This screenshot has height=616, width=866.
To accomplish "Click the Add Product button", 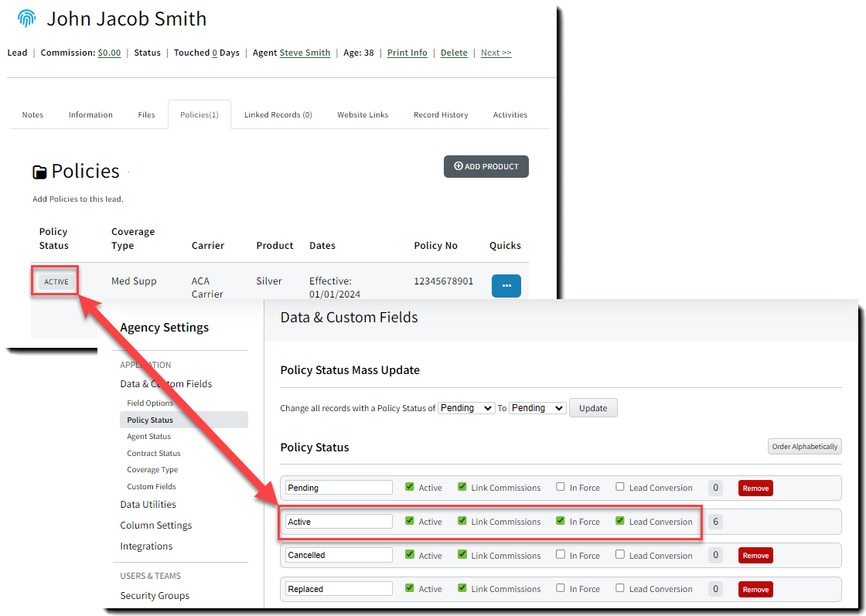I will [x=486, y=166].
